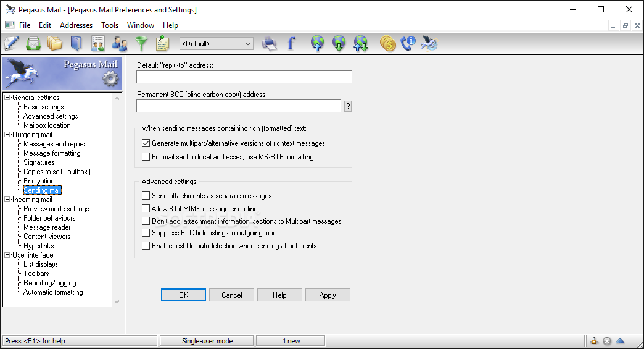Screen dimensions: 644x349
Task: Collapse the Outgoing mail tree node
Action: (7, 134)
